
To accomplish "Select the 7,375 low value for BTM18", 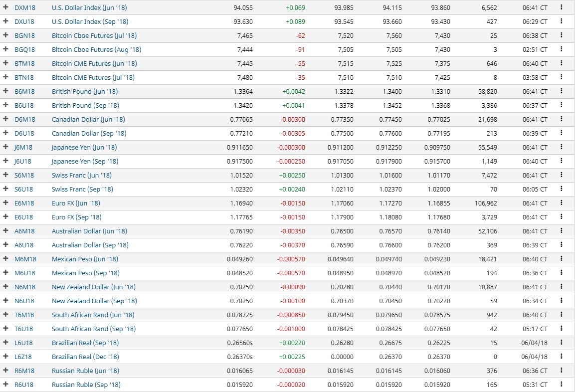I will pos(442,64).
